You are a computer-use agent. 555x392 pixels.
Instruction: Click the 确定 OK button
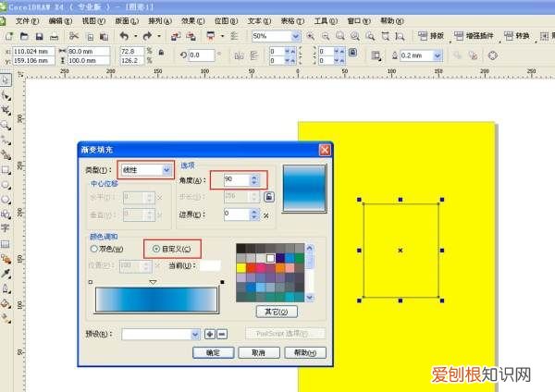click(213, 353)
